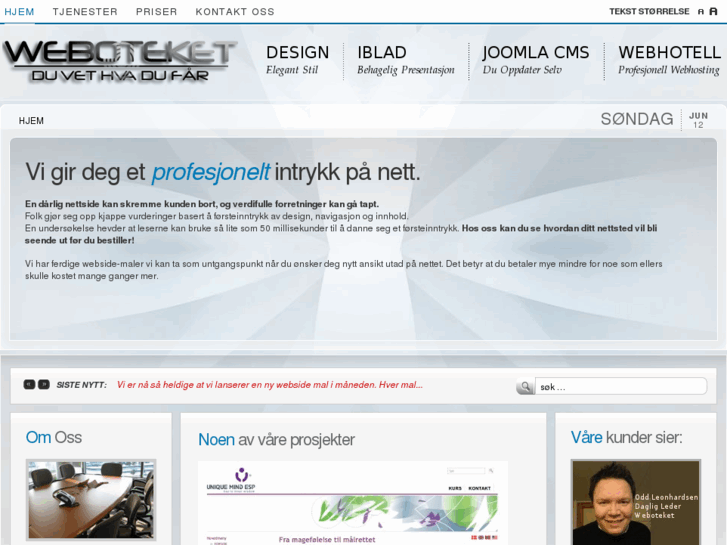Click the search magnifier icon
Screen dimensions: 727x545
[x=525, y=386]
